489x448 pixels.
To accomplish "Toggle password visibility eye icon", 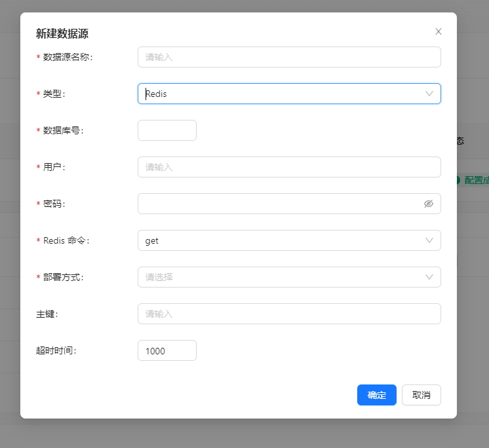I will (x=429, y=204).
